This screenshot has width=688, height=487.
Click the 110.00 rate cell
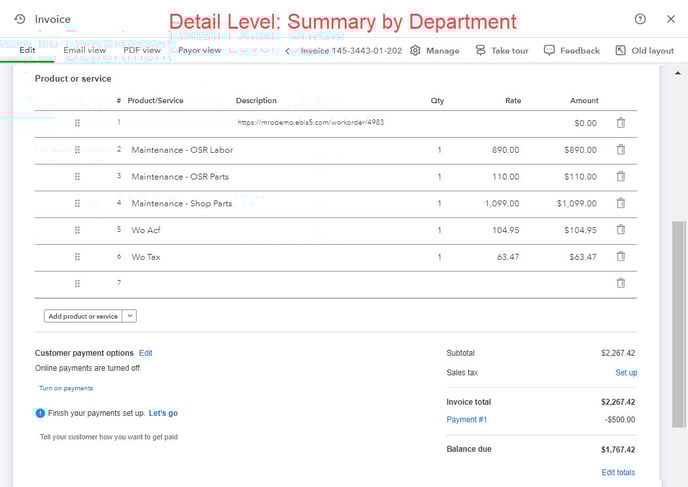tap(505, 177)
